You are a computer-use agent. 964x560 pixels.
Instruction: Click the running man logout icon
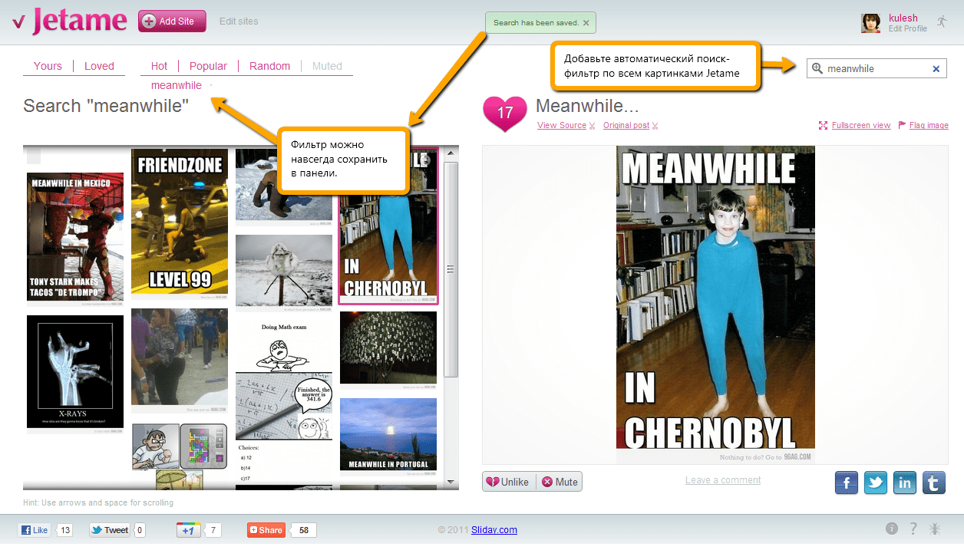tap(943, 21)
